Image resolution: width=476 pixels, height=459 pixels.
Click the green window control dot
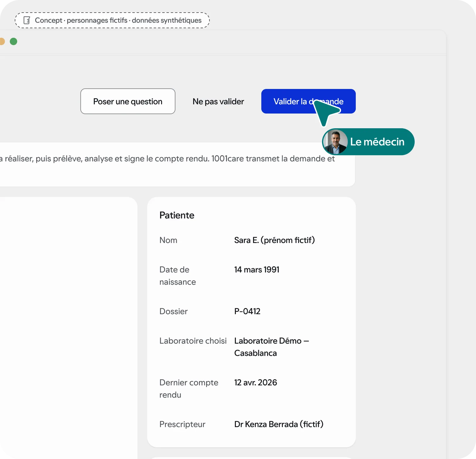[13, 41]
